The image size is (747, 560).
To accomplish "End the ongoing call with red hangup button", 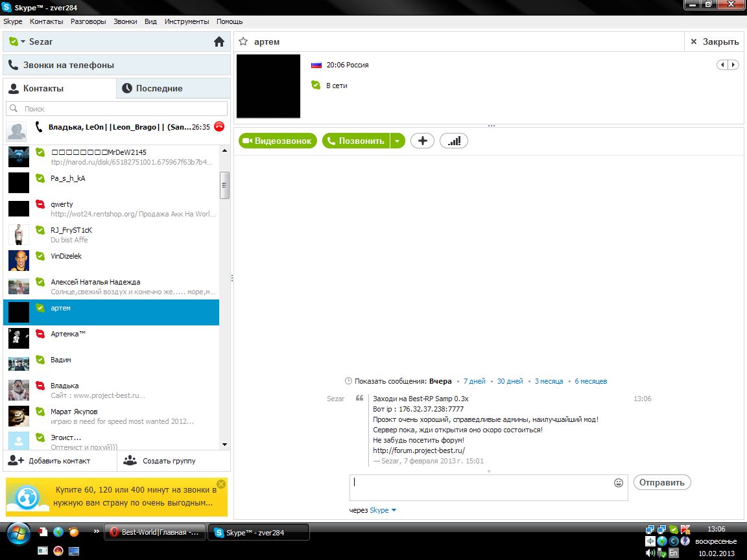I will [x=219, y=126].
